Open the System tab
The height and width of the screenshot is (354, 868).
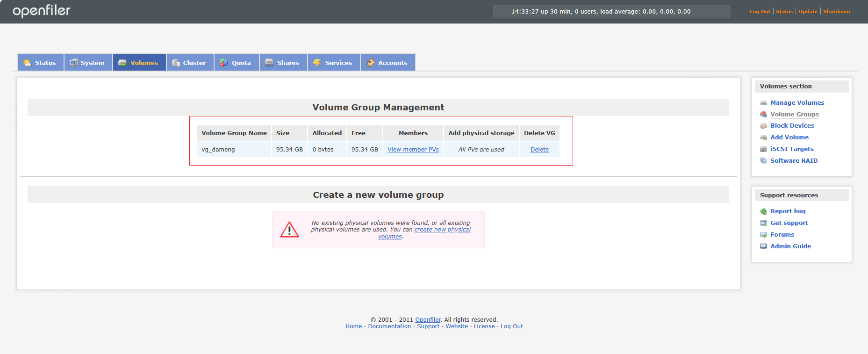88,63
